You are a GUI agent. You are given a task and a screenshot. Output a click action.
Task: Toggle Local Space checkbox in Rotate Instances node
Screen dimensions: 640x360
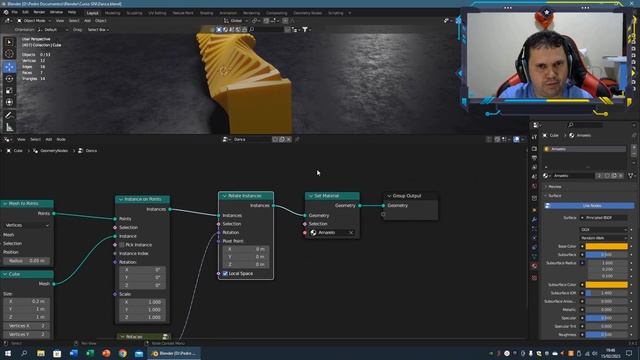225,273
